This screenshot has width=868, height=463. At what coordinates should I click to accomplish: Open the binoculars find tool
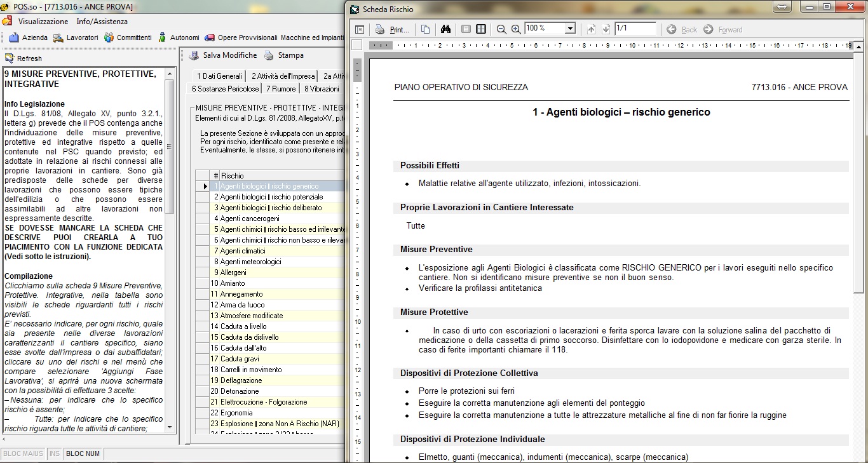click(x=445, y=29)
